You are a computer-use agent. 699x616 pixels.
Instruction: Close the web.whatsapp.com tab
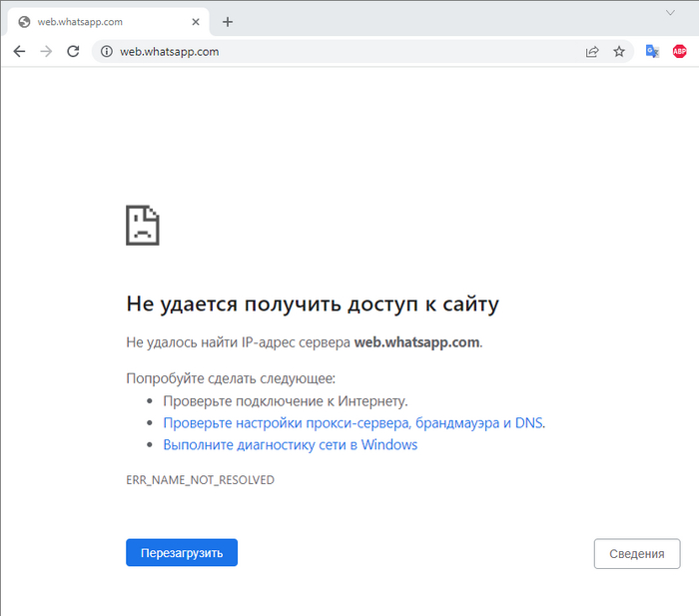[196, 22]
